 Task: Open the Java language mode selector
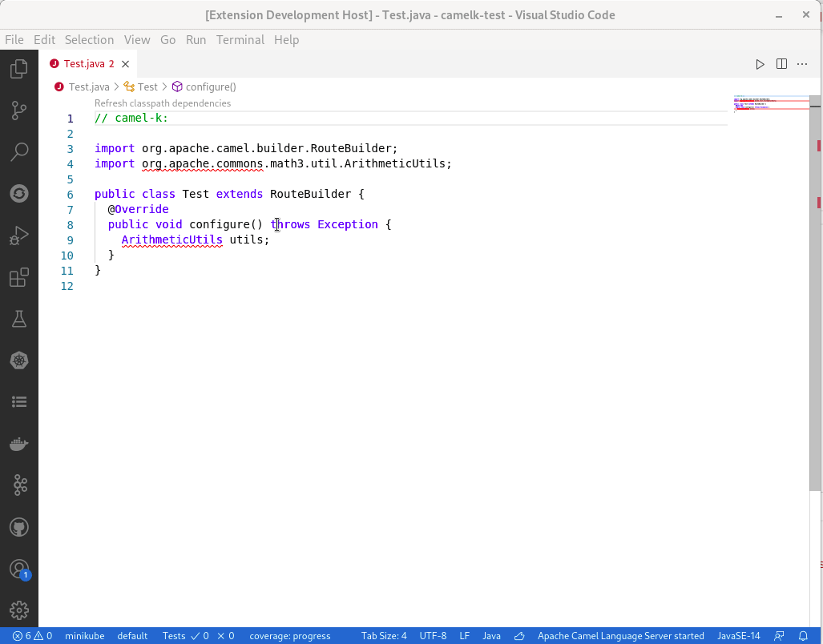point(491,635)
